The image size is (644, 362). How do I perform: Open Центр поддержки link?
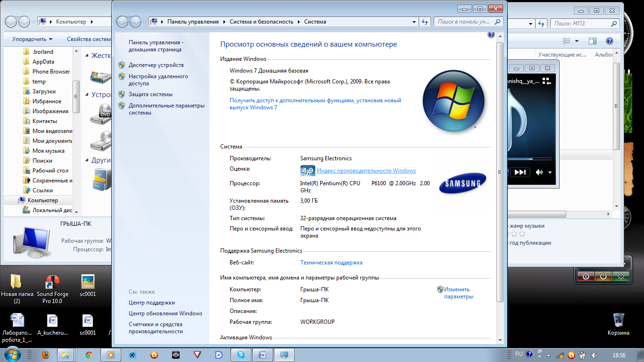pos(152,303)
